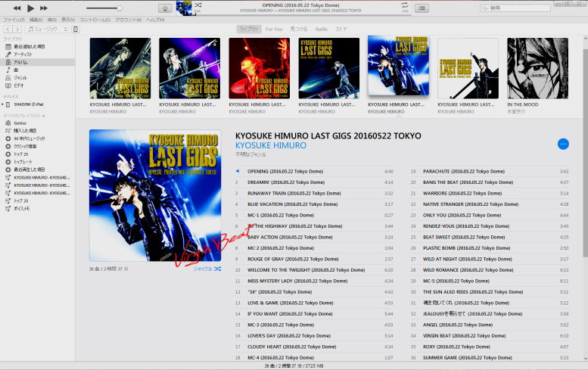Open the コントロール menu
This screenshot has height=370, width=588.
95,20
